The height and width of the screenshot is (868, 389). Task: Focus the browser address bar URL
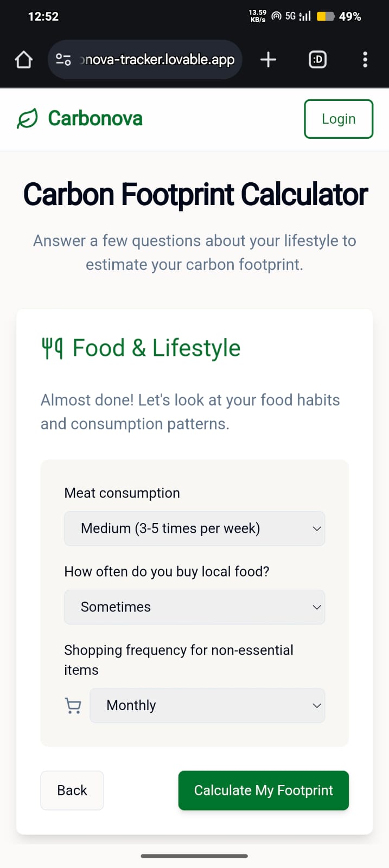point(157,60)
